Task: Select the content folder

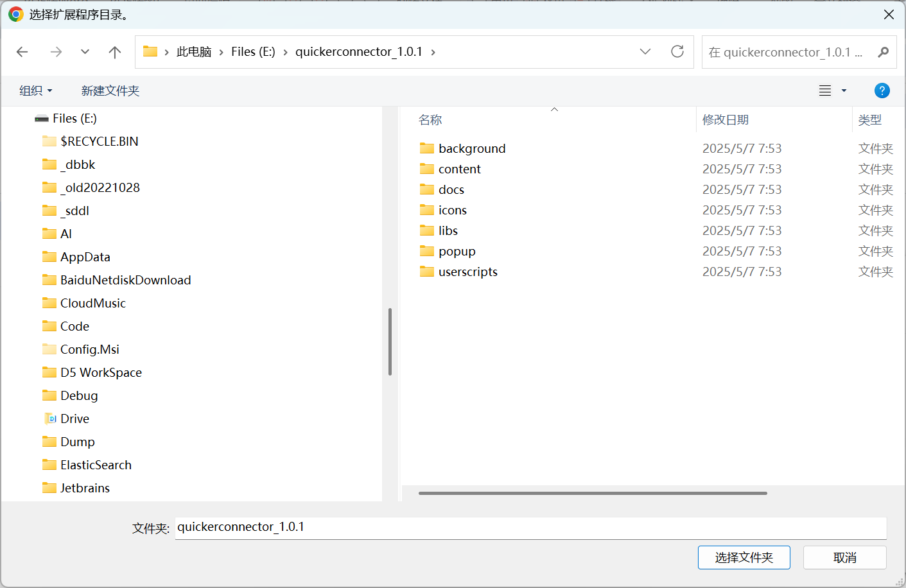Action: 460,169
